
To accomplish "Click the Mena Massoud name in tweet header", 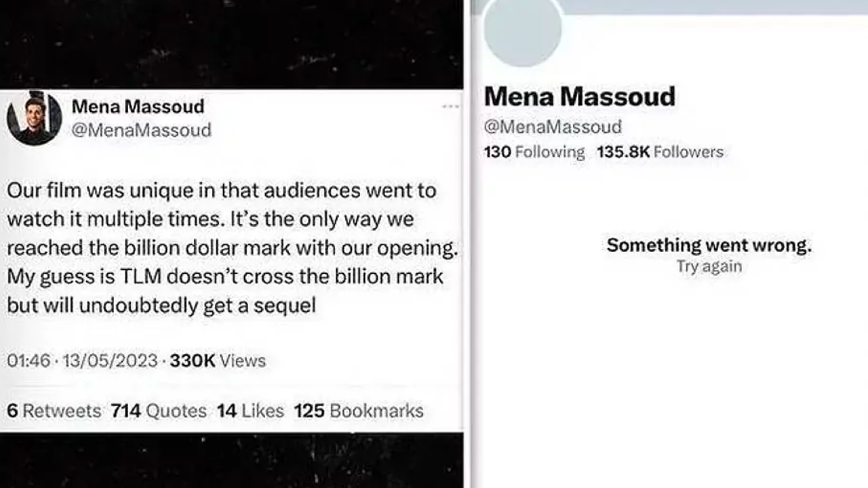I will 138,106.
